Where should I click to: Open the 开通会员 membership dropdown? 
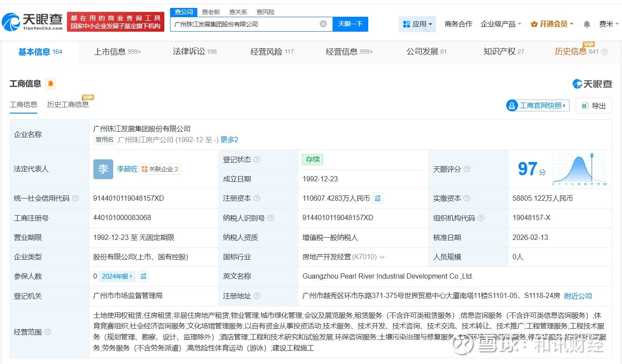coord(552,24)
